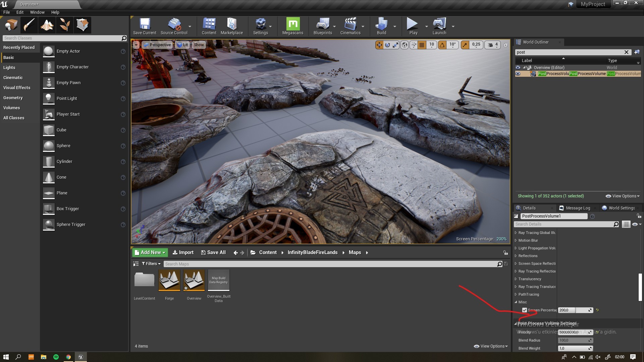Expand the Reflections section

pos(516,256)
